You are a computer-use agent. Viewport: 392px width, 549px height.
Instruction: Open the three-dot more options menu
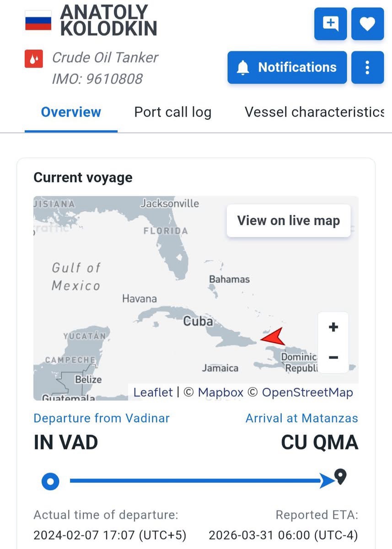tap(367, 68)
